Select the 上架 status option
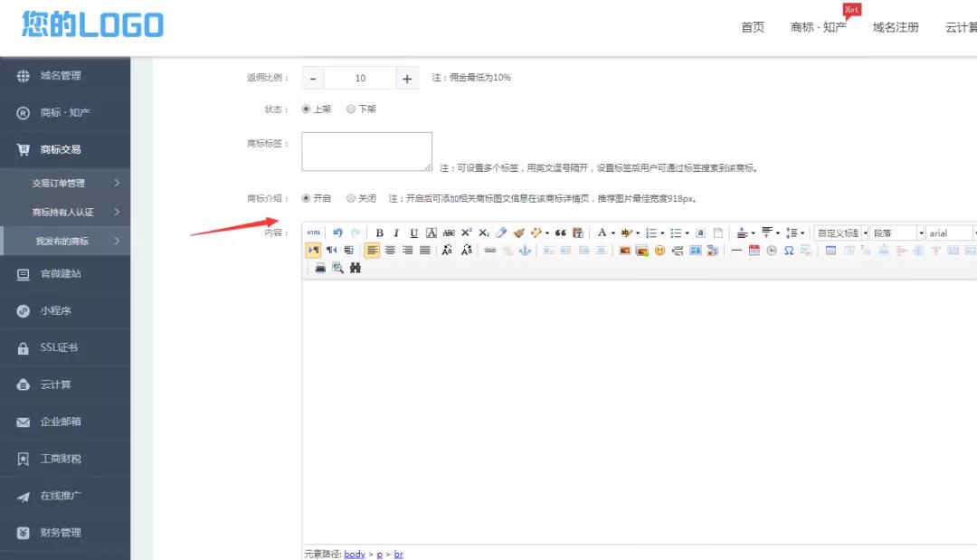 pyautogui.click(x=306, y=109)
